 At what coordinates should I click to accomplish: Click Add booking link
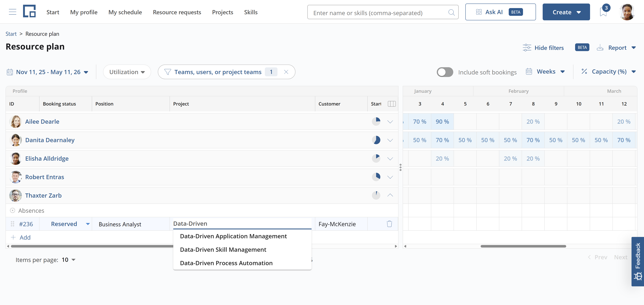[21, 237]
